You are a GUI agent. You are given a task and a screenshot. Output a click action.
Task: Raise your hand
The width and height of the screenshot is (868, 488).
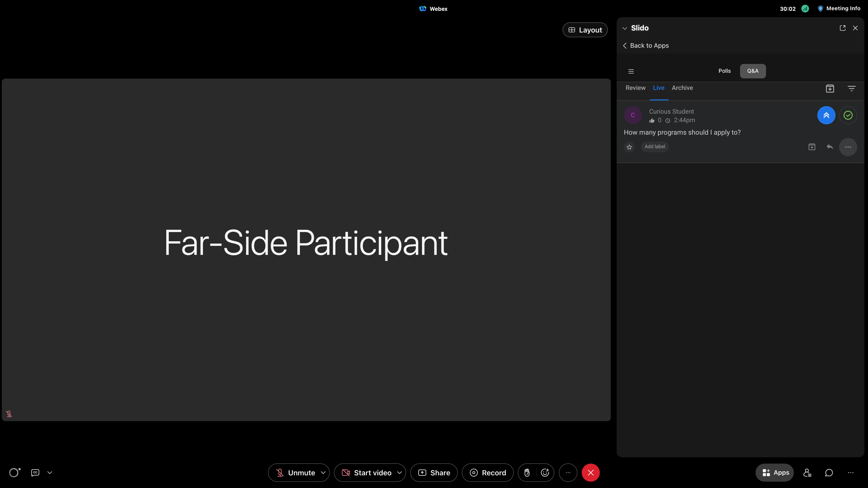527,472
